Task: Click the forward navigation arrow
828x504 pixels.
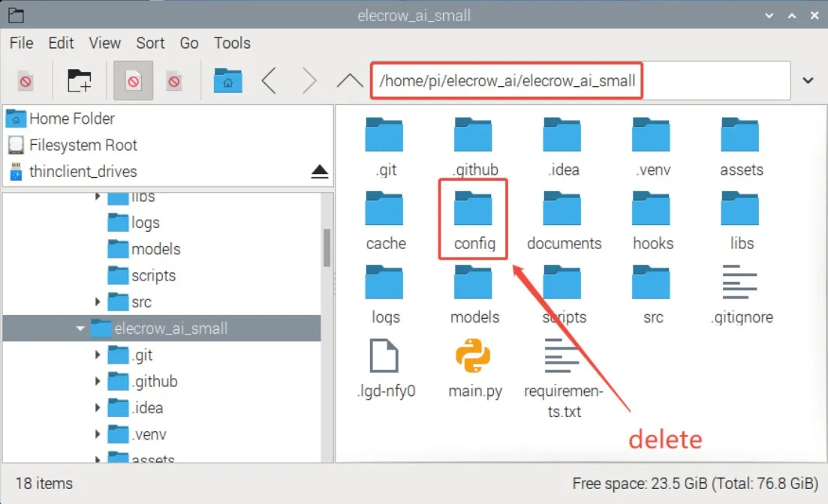Action: pyautogui.click(x=309, y=81)
